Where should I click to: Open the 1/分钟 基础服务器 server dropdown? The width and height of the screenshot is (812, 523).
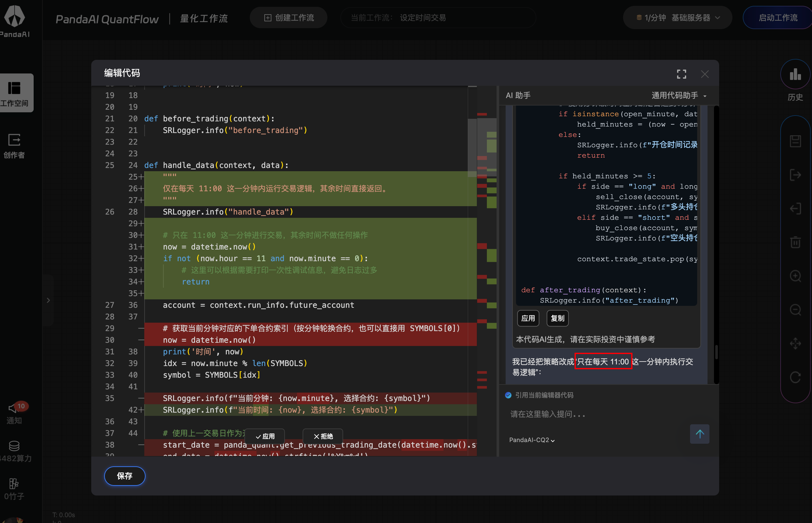[x=677, y=17]
